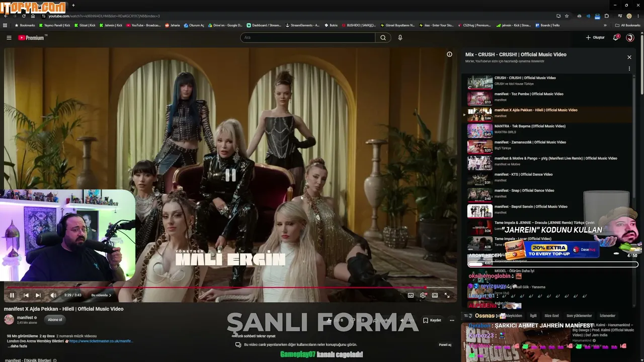This screenshot has width=644, height=362.
Task: Go to browser home page
Action: click(33, 16)
